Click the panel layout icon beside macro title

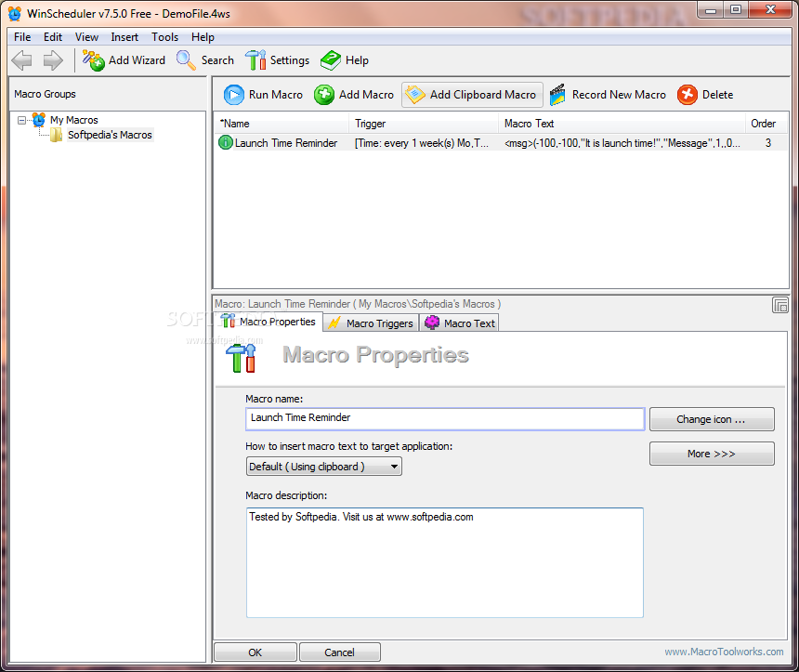780,305
